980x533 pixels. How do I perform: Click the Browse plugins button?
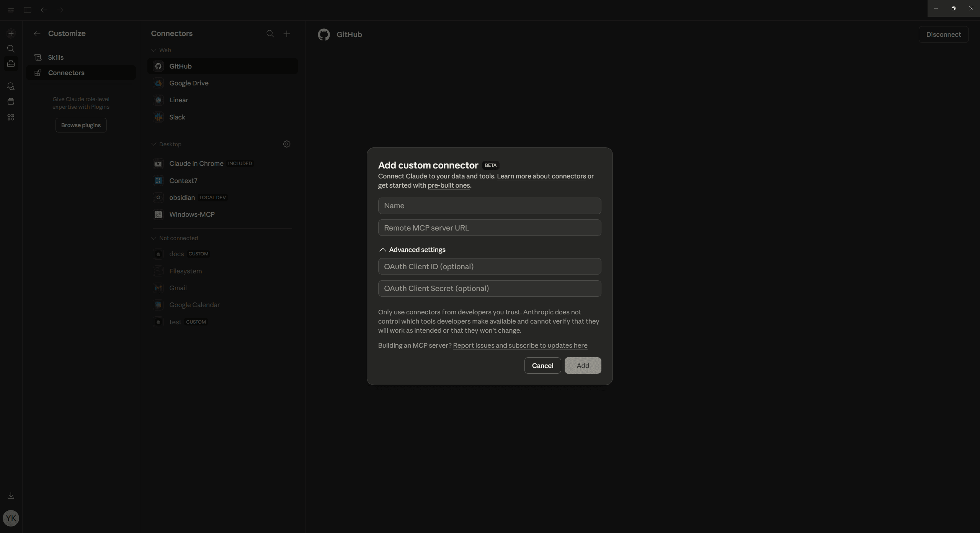(x=81, y=125)
